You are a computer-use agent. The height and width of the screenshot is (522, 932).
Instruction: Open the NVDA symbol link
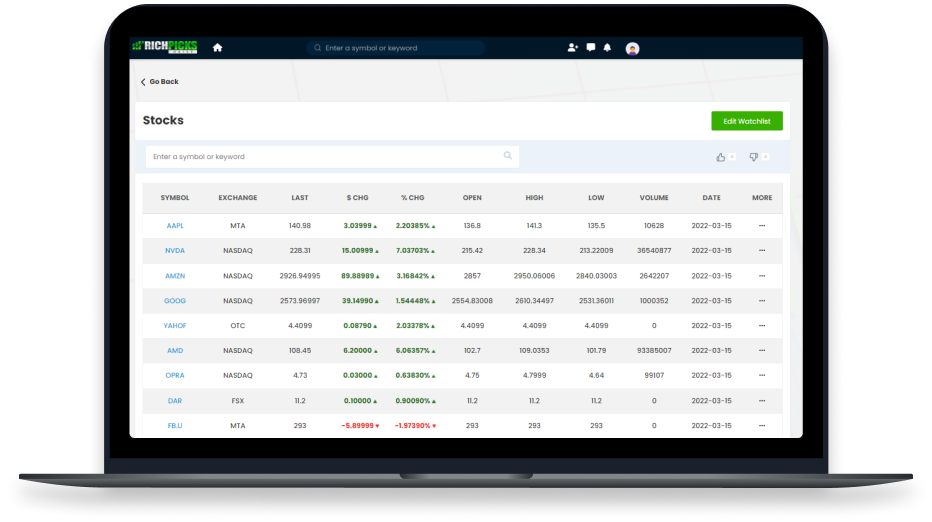click(175, 251)
